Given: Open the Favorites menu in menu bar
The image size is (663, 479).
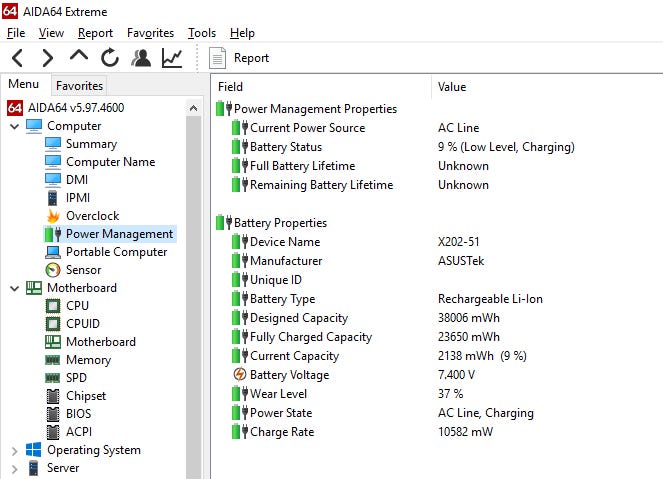Looking at the screenshot, I should pos(150,33).
